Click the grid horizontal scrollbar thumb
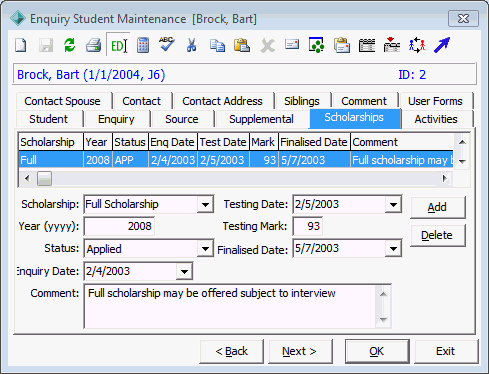The height and width of the screenshot is (374, 489). click(44, 179)
